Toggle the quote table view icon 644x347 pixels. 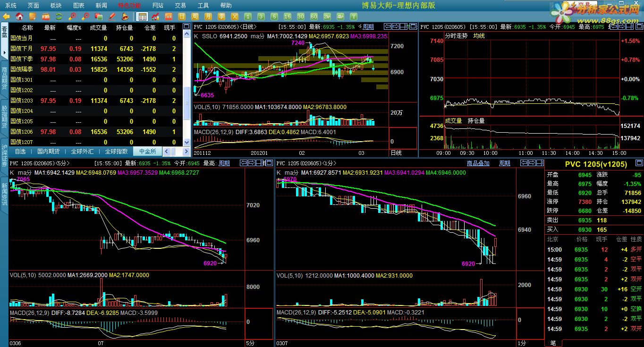click(x=142, y=17)
